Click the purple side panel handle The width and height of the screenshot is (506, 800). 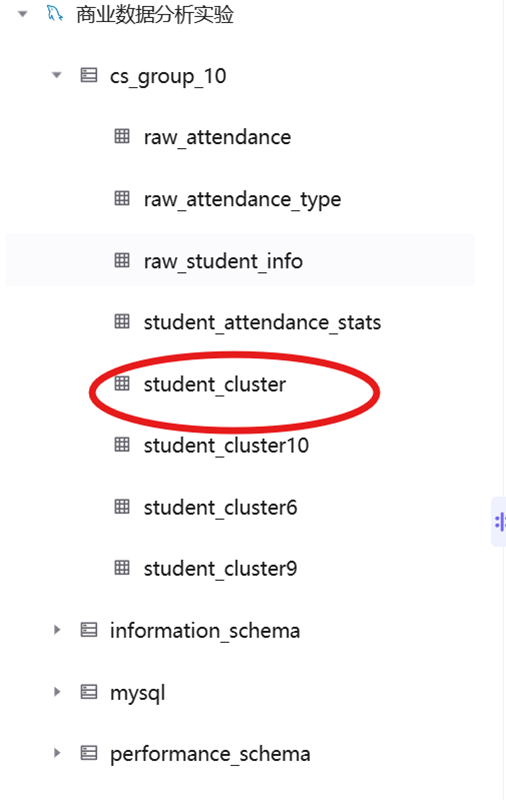[x=499, y=521]
